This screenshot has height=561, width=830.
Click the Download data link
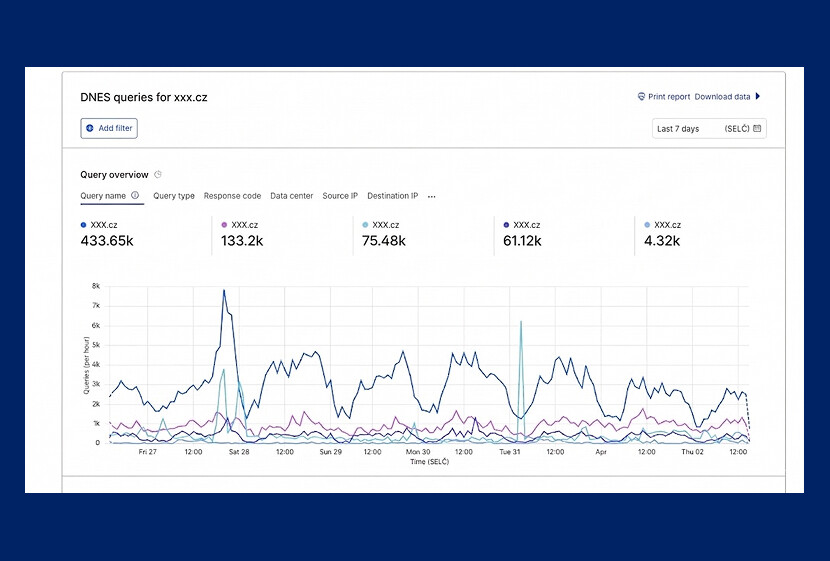[722, 97]
